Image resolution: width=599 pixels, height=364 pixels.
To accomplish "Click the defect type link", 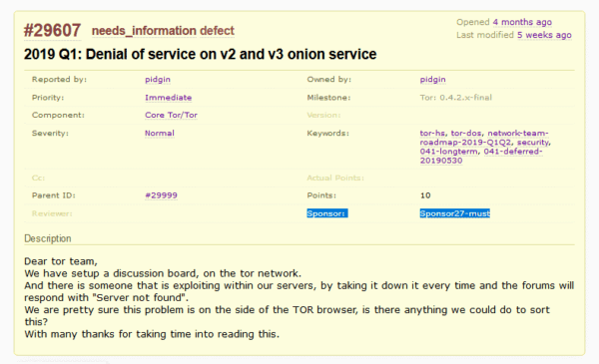I will coord(217,31).
